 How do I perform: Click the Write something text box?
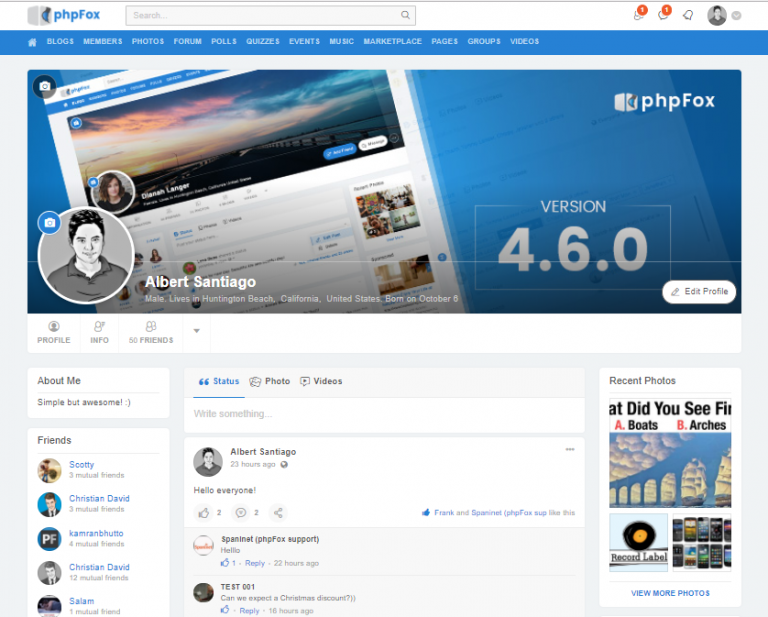tap(384, 414)
